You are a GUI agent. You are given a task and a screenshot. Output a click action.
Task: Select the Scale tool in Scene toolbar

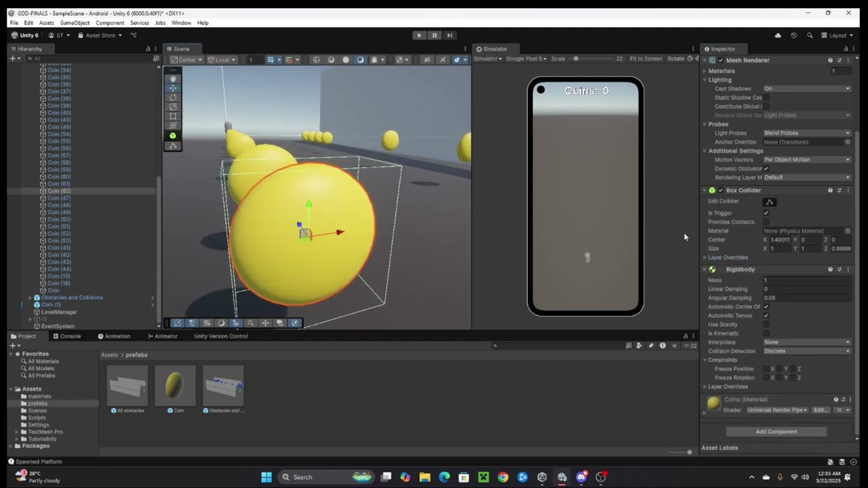tap(173, 107)
